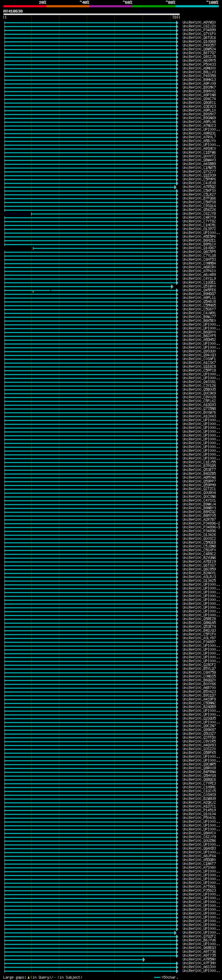Click the UniRef100_A1DG93 label

(x=199, y=405)
